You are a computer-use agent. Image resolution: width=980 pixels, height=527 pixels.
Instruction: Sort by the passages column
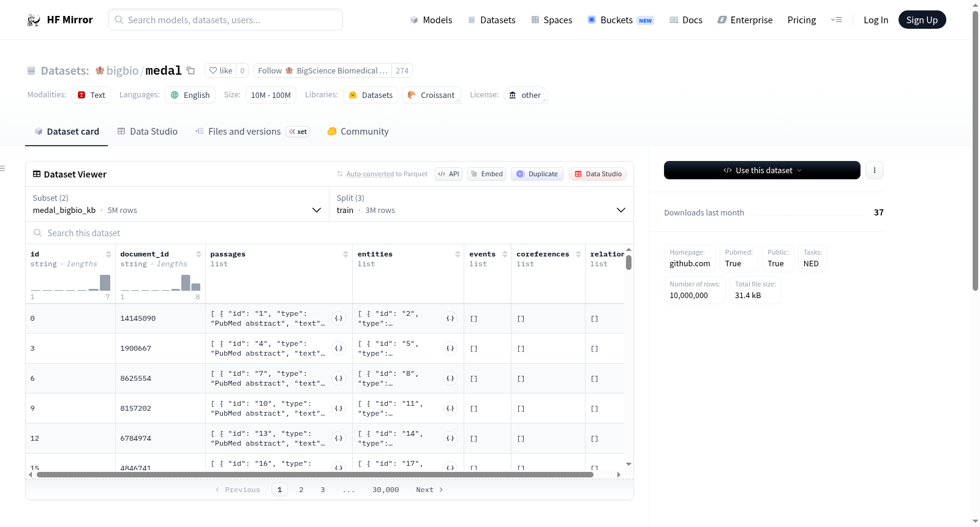coord(345,254)
